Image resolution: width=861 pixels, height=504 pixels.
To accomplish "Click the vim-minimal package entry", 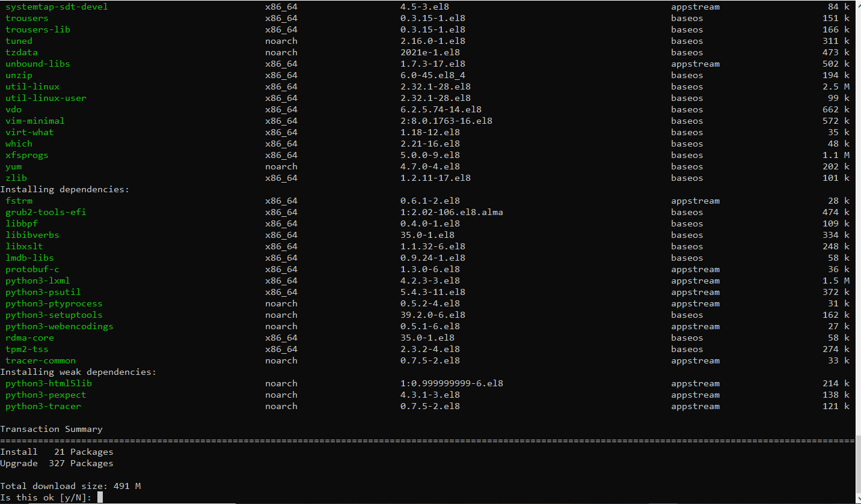I will tap(34, 121).
